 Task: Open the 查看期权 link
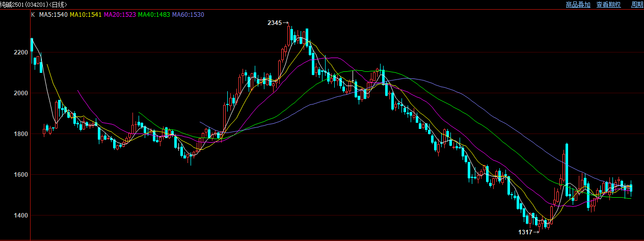click(x=608, y=5)
